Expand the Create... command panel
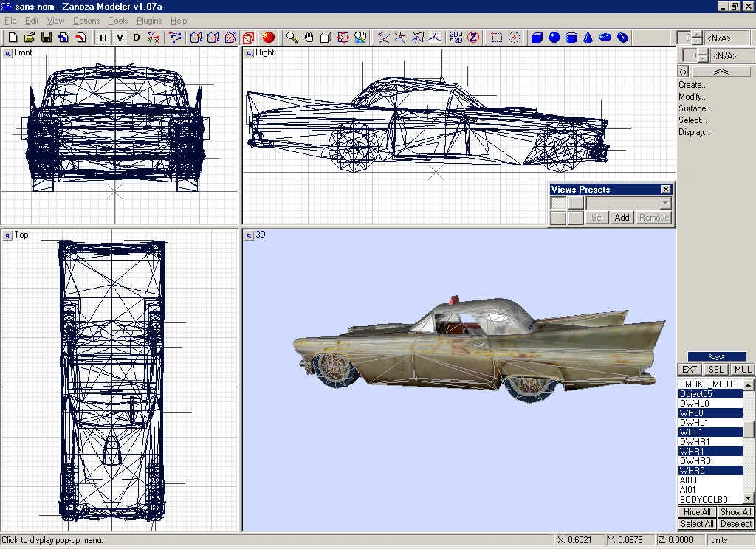This screenshot has width=756, height=549. coord(693,85)
